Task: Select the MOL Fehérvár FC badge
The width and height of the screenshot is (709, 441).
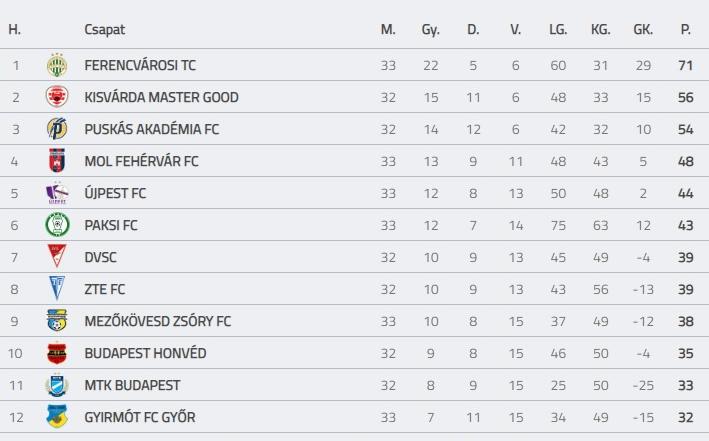Action: 57,161
